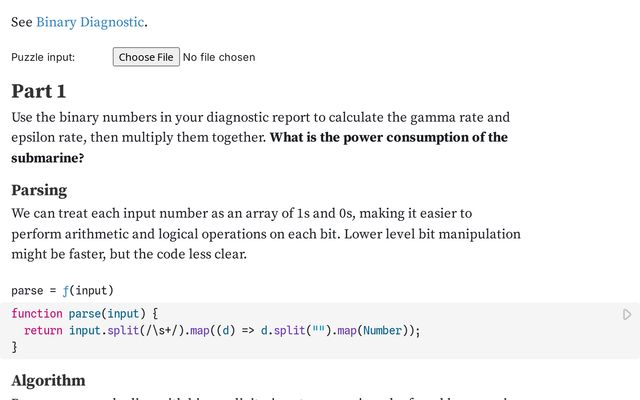Click the Parsing section heading

[x=39, y=190]
